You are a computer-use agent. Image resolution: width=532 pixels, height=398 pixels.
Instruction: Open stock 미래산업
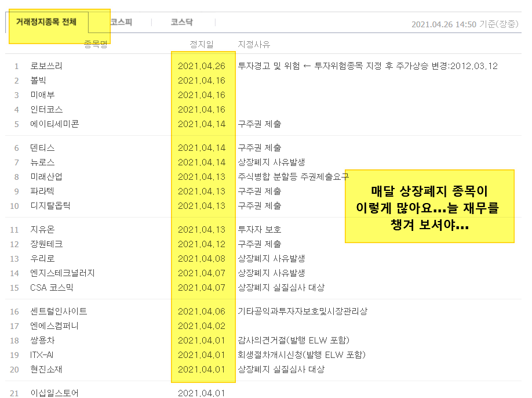pos(46,177)
